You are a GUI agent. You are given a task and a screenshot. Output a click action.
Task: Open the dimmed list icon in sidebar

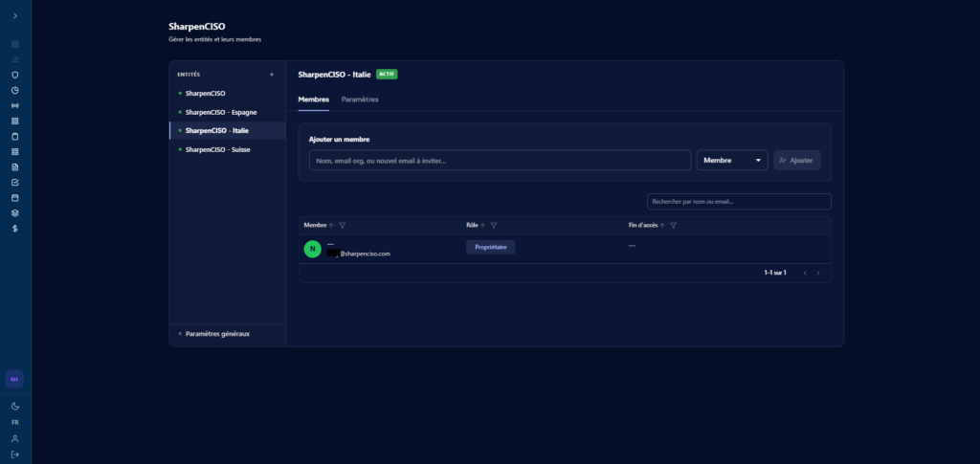tap(15, 59)
